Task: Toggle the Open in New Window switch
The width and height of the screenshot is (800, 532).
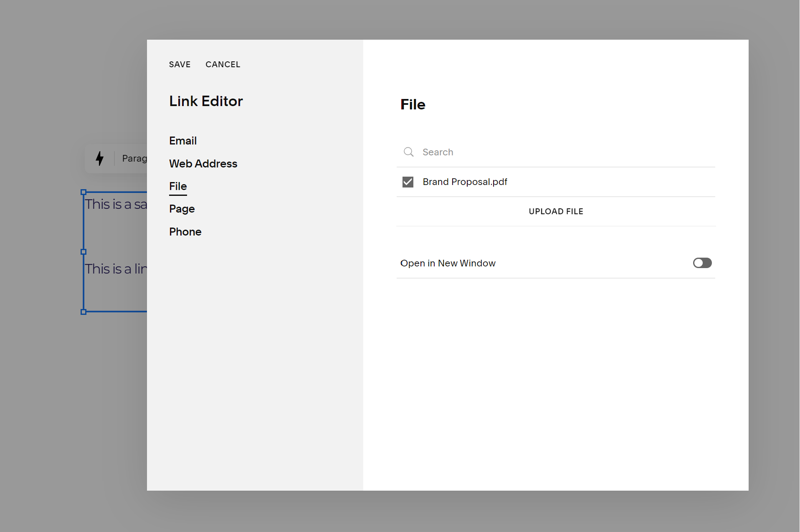Action: click(x=702, y=263)
